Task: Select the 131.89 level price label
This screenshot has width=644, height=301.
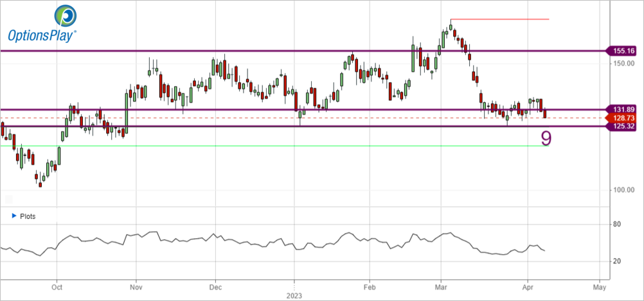Action: tap(622, 110)
